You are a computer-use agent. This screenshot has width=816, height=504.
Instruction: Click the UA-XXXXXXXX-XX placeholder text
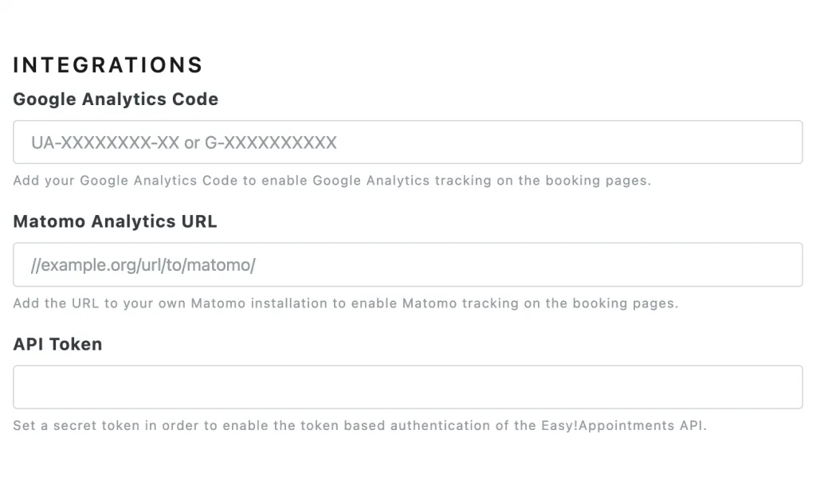click(105, 143)
